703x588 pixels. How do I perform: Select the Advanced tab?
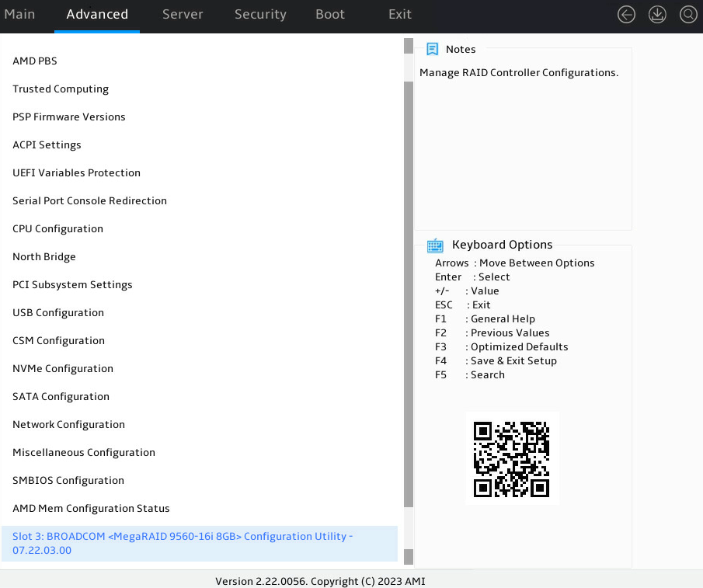click(97, 14)
